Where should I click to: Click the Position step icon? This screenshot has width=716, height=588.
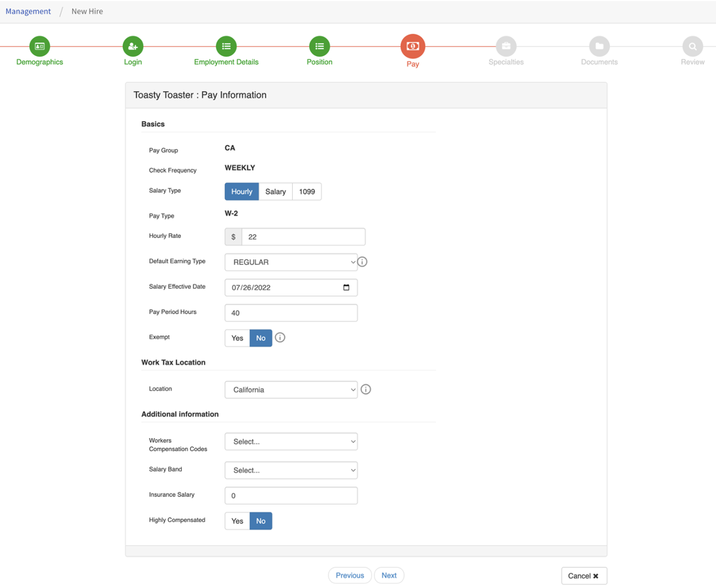tap(319, 46)
